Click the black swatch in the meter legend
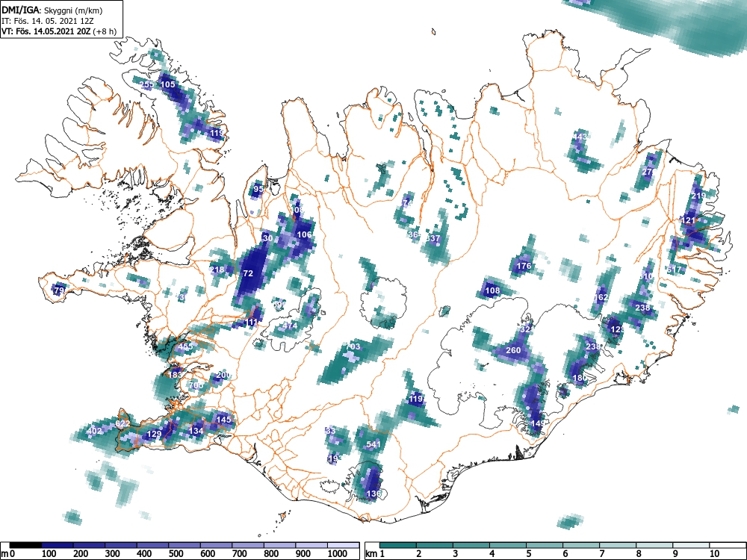 pyautogui.click(x=25, y=545)
